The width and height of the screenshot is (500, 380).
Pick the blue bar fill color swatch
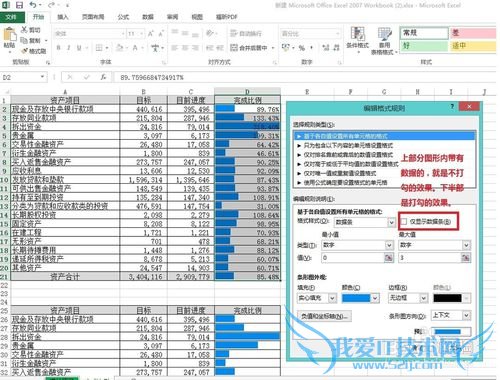(x=356, y=298)
